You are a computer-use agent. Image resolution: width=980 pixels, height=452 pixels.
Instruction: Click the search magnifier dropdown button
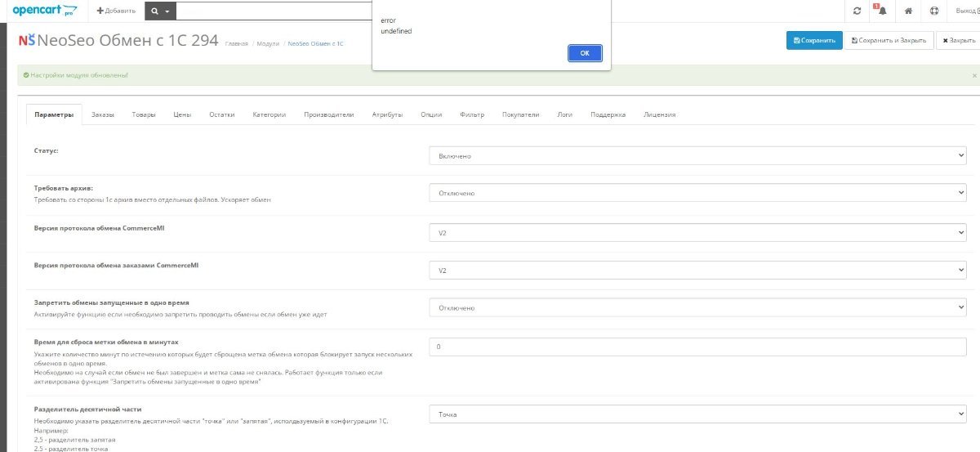[x=160, y=11]
